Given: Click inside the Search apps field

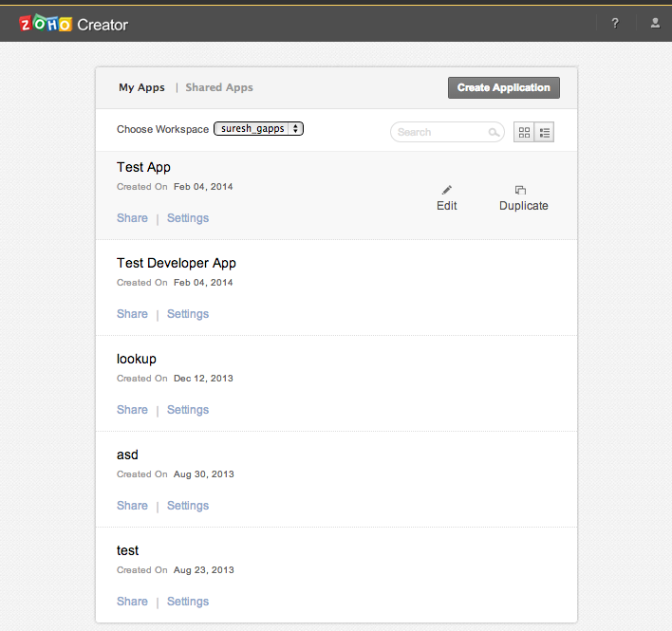Looking at the screenshot, I should coord(439,133).
